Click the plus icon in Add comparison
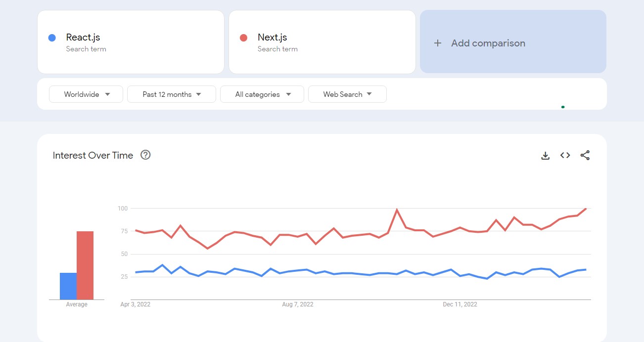 click(437, 43)
